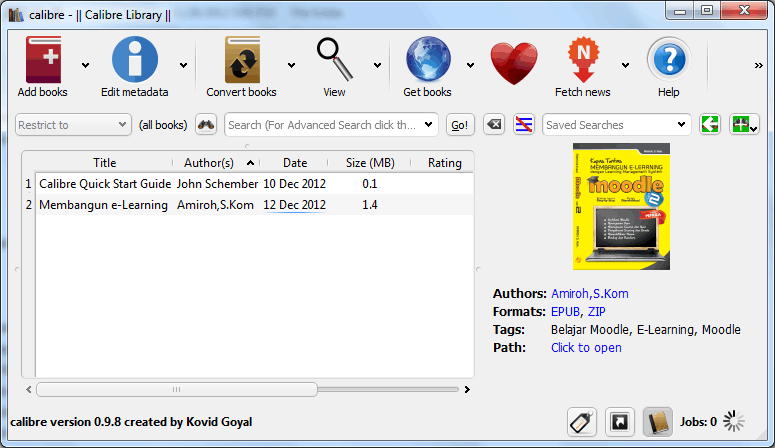This screenshot has width=775, height=448.
Task: Click the '(all books)' label
Action: [x=163, y=125]
